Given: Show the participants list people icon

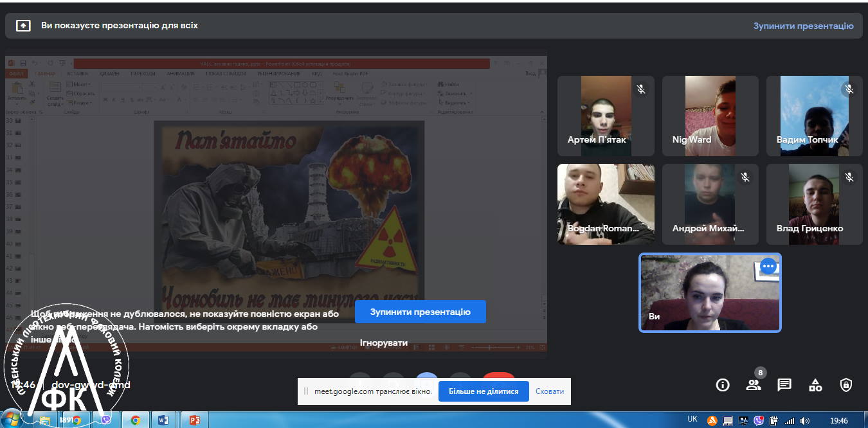Looking at the screenshot, I should click(754, 385).
